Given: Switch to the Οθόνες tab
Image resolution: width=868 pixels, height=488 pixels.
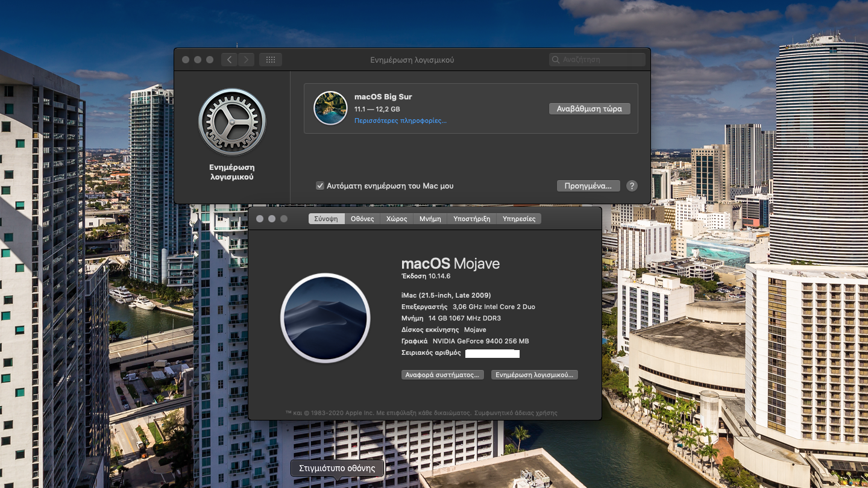Looking at the screenshot, I should click(362, 219).
